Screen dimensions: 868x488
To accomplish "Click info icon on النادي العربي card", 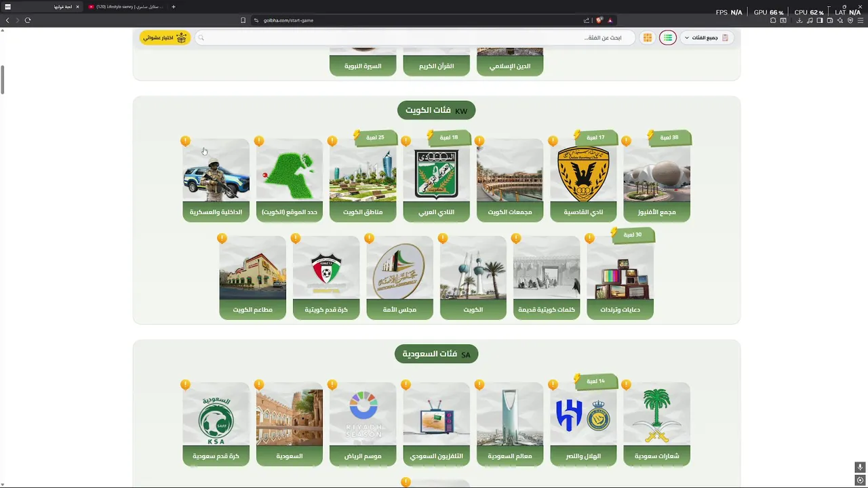I will [x=406, y=141].
